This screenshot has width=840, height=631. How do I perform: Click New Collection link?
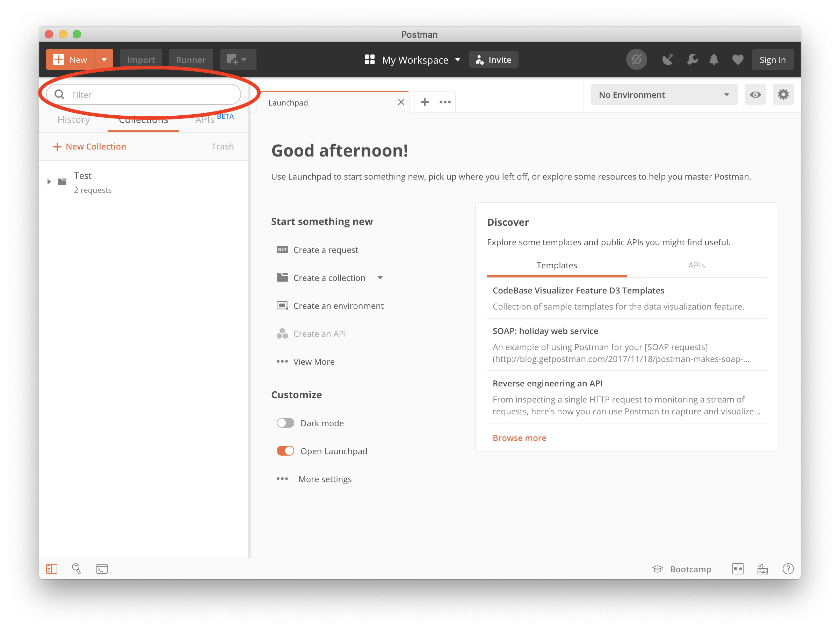pyautogui.click(x=89, y=146)
